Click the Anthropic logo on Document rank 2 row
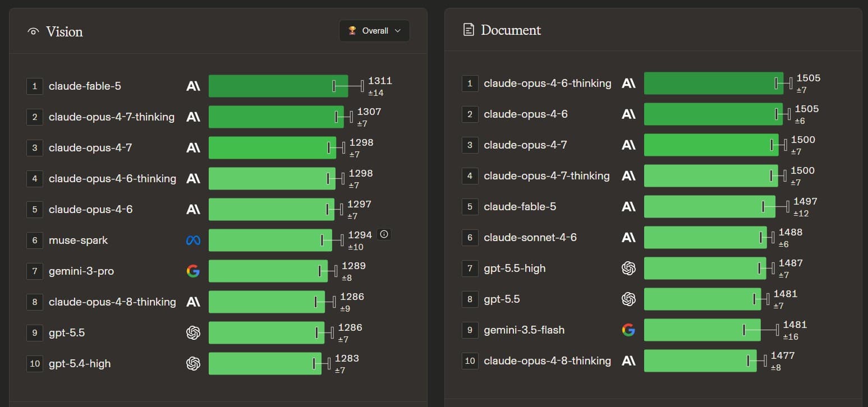868x407 pixels. 628,114
